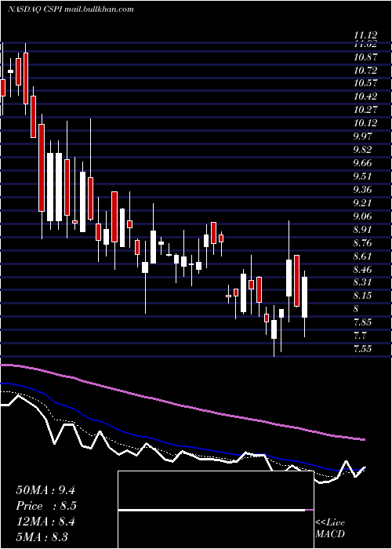The height and width of the screenshot is (549, 392).
Task: Click the 10.72 price level label
Action: [365, 71]
